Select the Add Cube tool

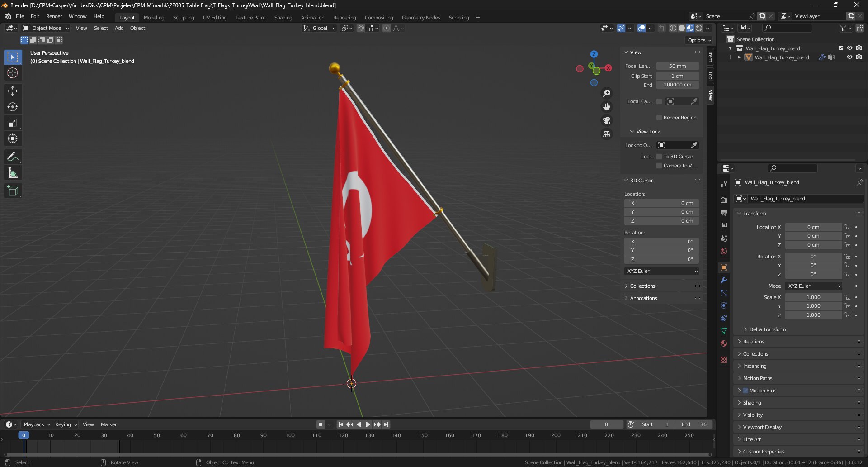pos(13,191)
